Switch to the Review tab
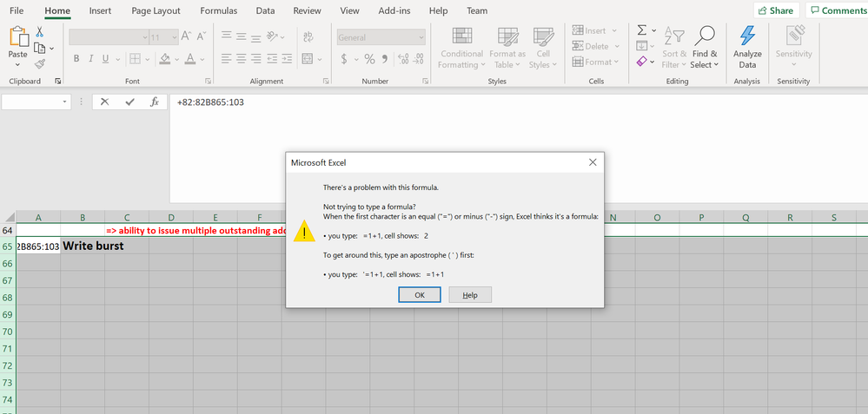868x414 pixels. coord(308,10)
